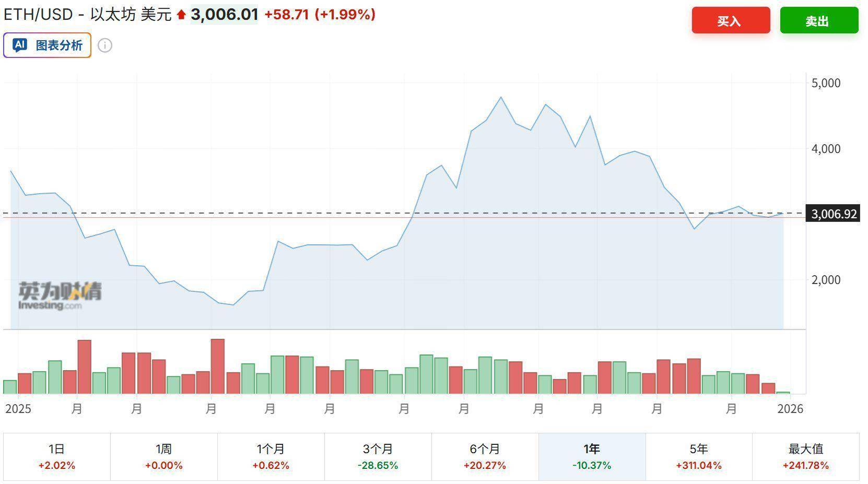This screenshot has width=868, height=484.
Task: Switch to the 6个月 range tab
Action: click(x=485, y=456)
